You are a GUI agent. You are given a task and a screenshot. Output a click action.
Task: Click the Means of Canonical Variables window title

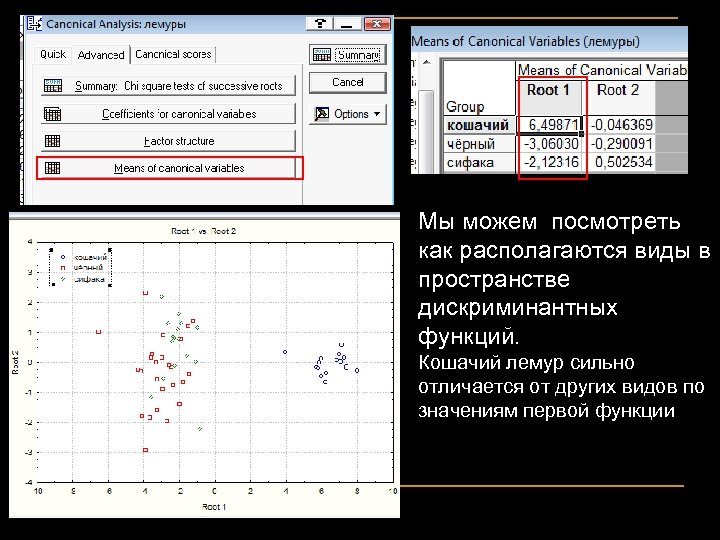pos(525,41)
